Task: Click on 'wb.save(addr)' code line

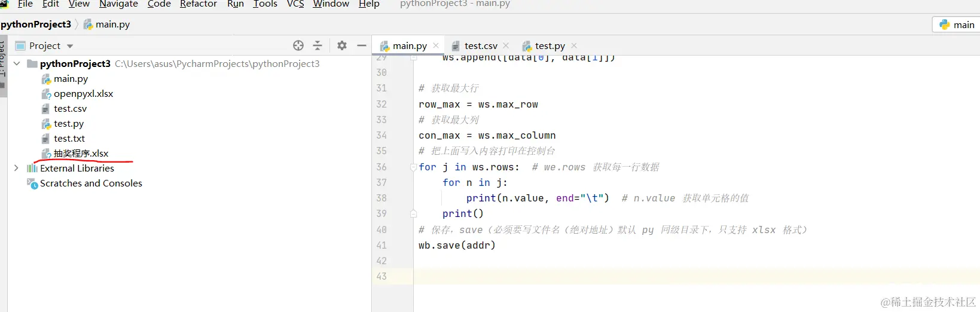Action: point(457,245)
